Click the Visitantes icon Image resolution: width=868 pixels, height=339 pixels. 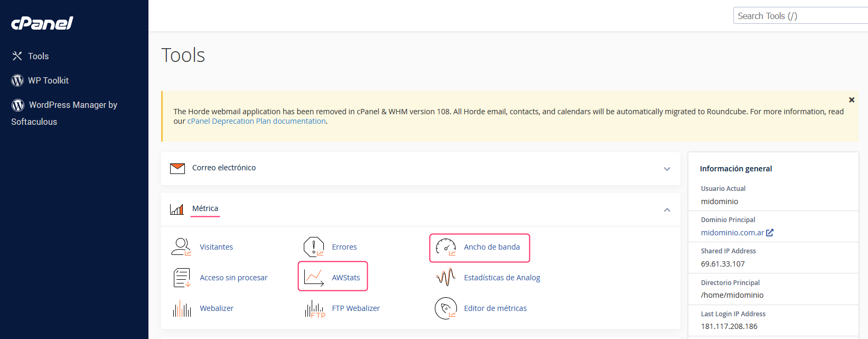[181, 246]
